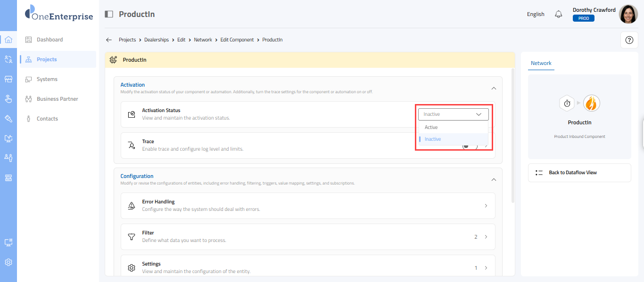Choose Inactive option in dropdown list
Screen dimensions: 644x282
point(433,139)
